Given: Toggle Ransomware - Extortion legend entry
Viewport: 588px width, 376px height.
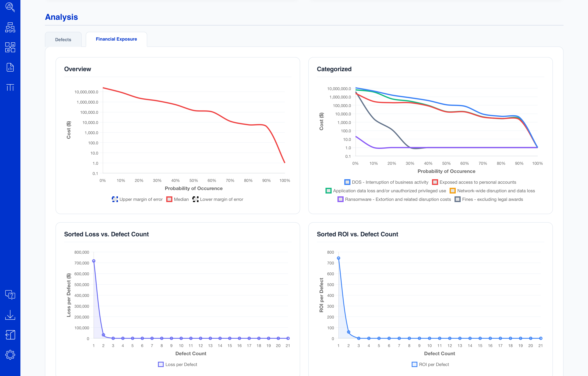Looking at the screenshot, I should 394,199.
